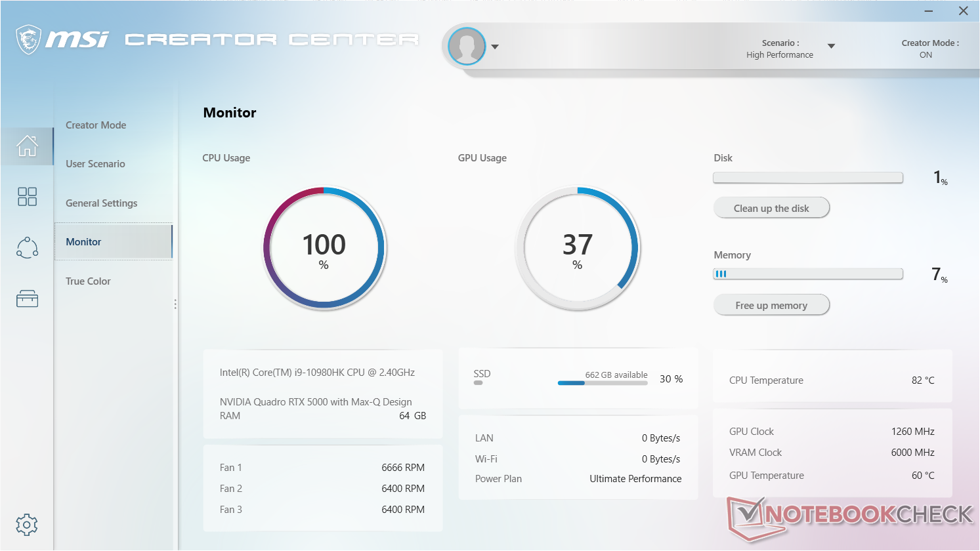Click the Fan 3 RPM value
The image size is (980, 551).
(x=403, y=510)
